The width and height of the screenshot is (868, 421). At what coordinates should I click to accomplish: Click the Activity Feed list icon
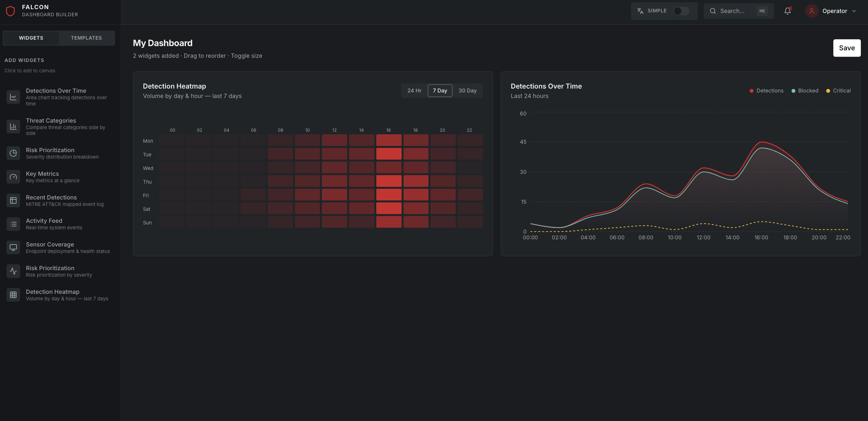13,224
